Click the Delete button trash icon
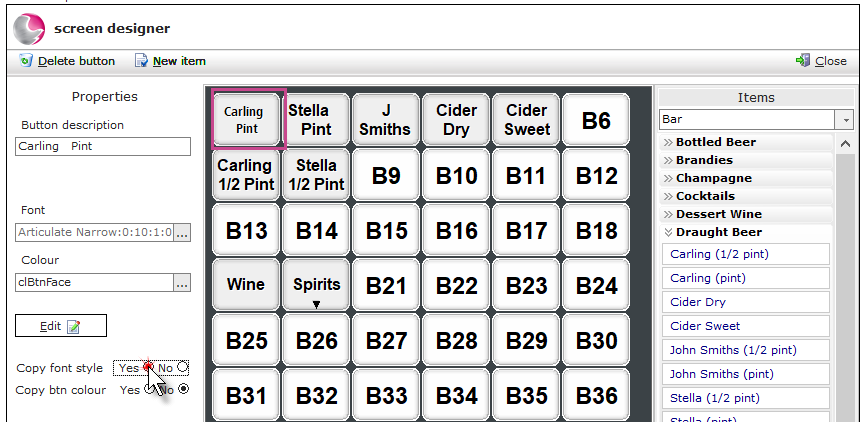Screen dimensions: 867x422 click(x=25, y=60)
